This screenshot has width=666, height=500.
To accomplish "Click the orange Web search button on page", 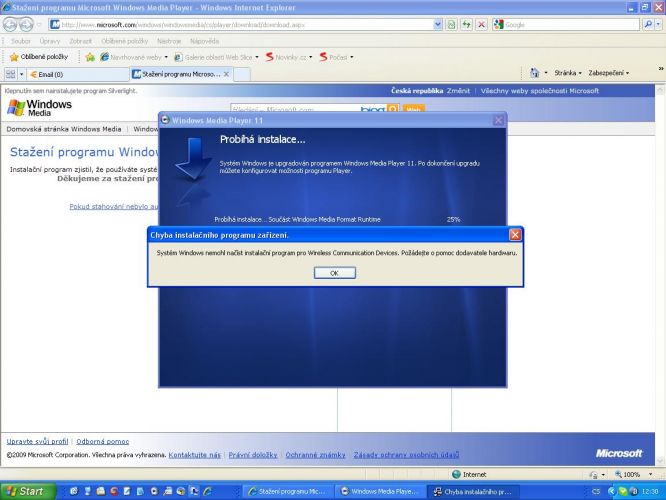I will 413,108.
